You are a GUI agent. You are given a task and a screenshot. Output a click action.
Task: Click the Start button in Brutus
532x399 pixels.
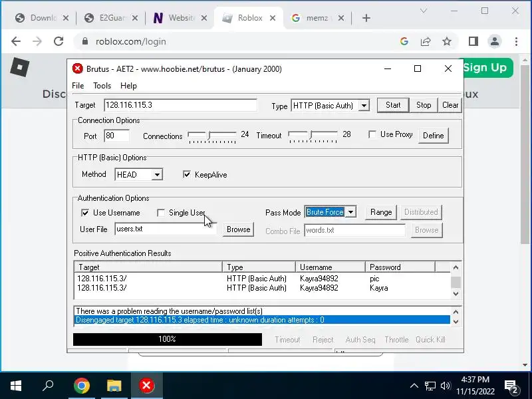pos(393,105)
